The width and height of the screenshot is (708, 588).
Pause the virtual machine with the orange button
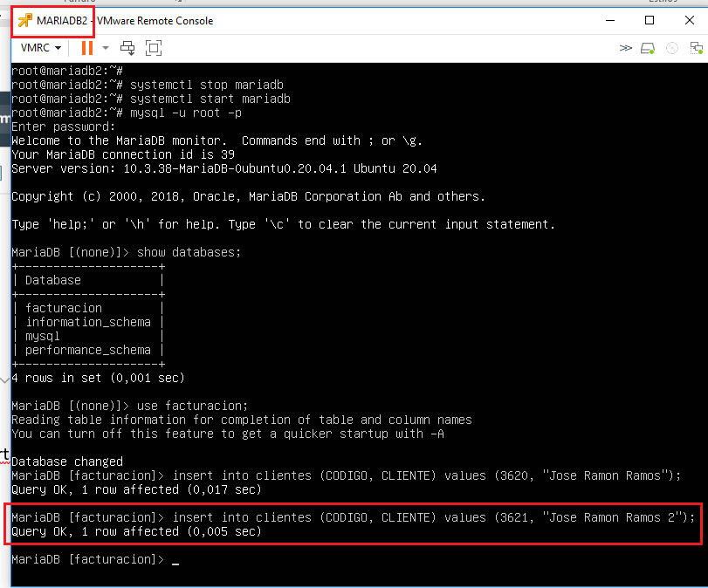coord(86,48)
